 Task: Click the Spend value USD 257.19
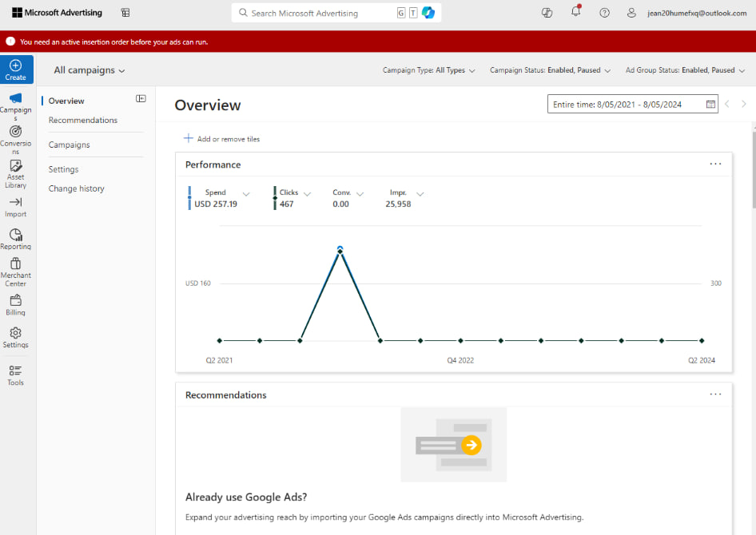216,204
